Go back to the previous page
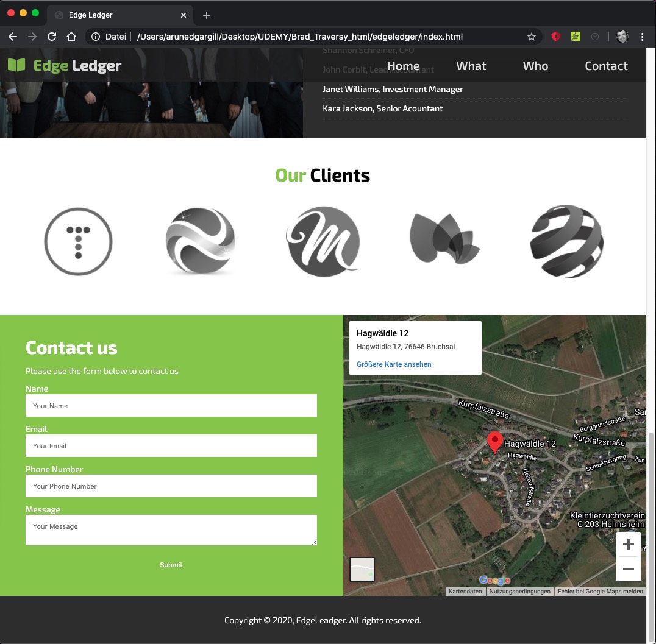656x644 pixels. click(x=13, y=37)
